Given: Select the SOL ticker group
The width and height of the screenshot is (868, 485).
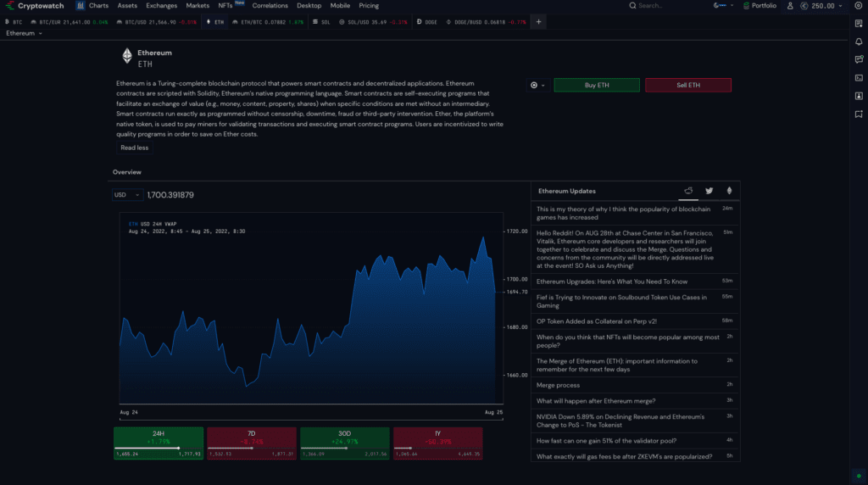Looking at the screenshot, I should [x=321, y=22].
